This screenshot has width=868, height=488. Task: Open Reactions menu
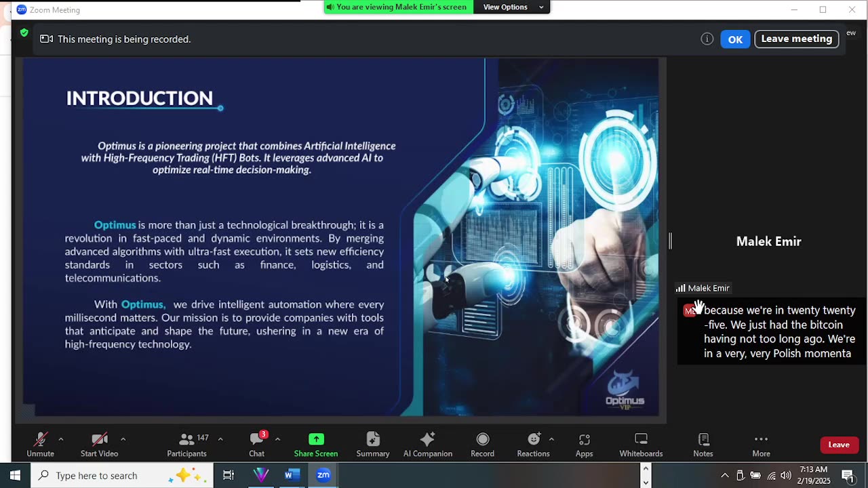tap(533, 445)
